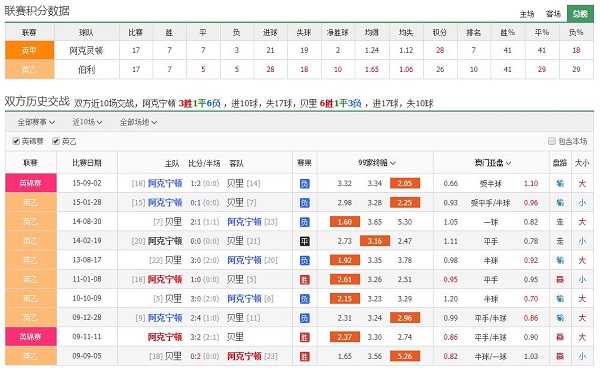Click the 2:4 (1:0) score for 09-12-28
The image size is (600, 368).
pos(205,318)
